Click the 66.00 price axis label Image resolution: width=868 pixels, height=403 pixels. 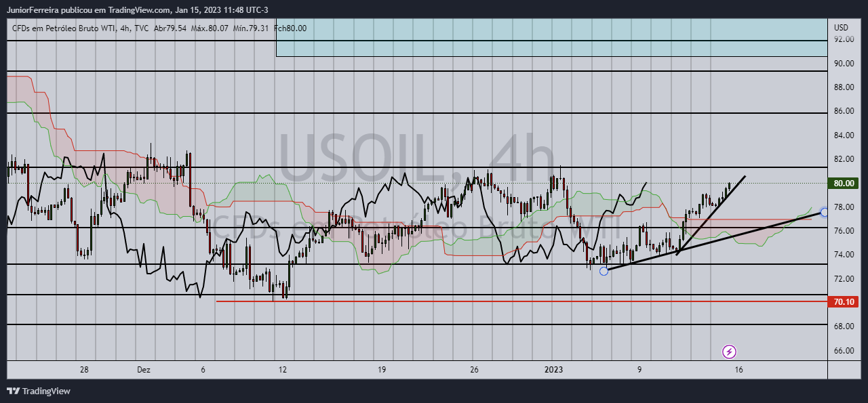click(844, 351)
